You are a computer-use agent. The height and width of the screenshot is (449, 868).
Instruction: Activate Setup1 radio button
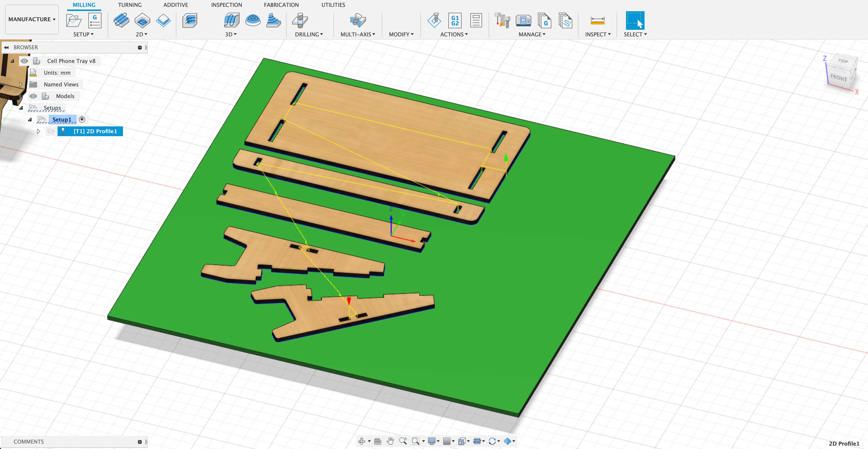coord(82,119)
